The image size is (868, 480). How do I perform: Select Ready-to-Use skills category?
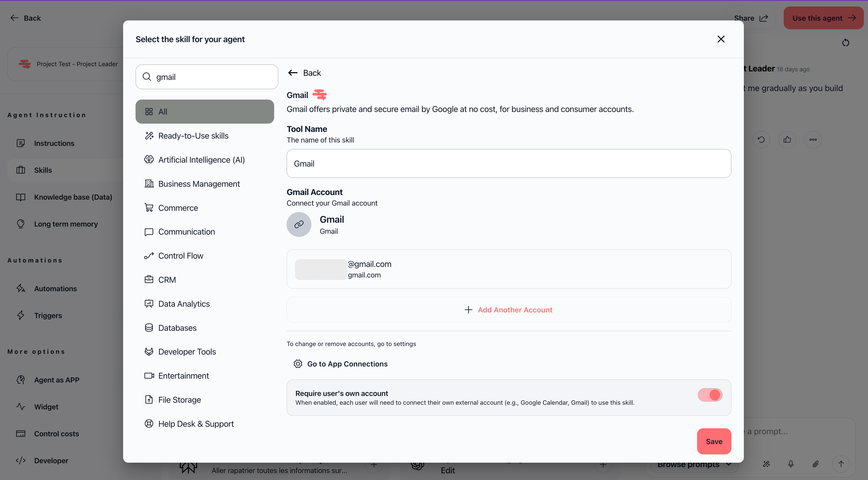pos(205,136)
